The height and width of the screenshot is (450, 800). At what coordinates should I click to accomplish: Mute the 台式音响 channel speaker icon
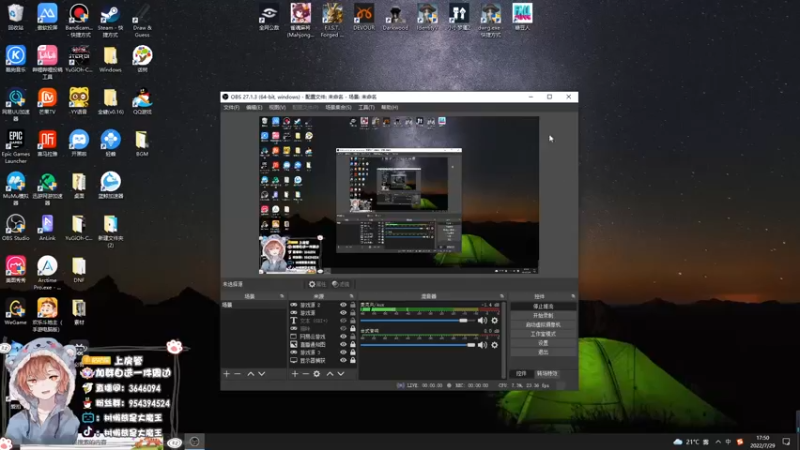tap(482, 345)
